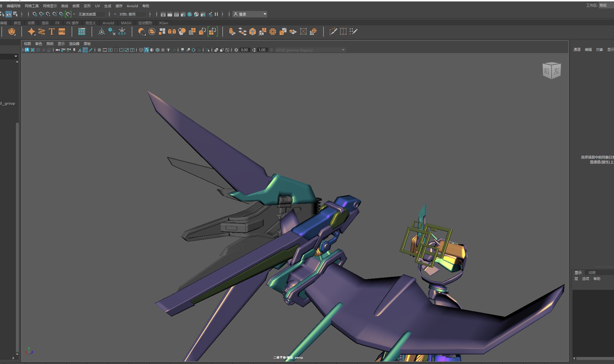This screenshot has height=364, width=614.
Task: Switch to the MASH shelf tab
Action: coord(126,23)
